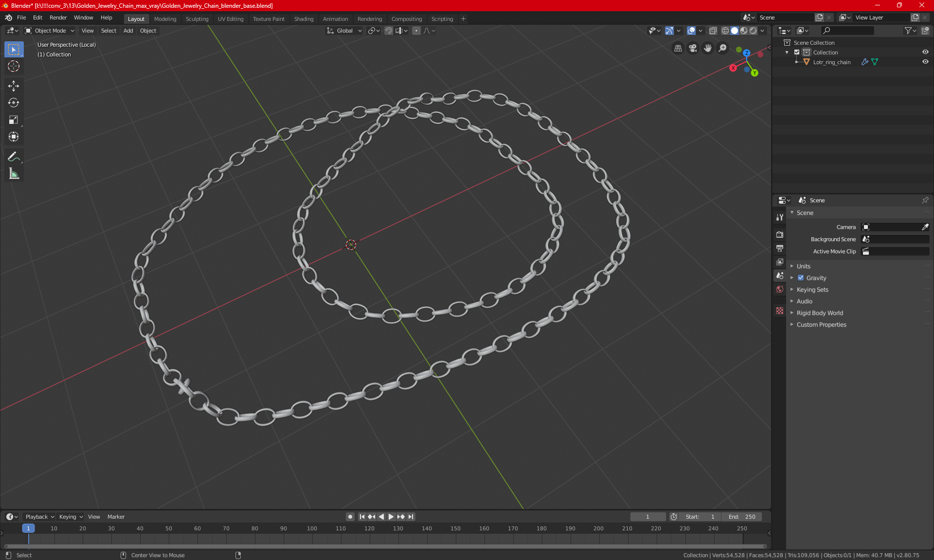Toggle Gravity checkbox

[801, 278]
